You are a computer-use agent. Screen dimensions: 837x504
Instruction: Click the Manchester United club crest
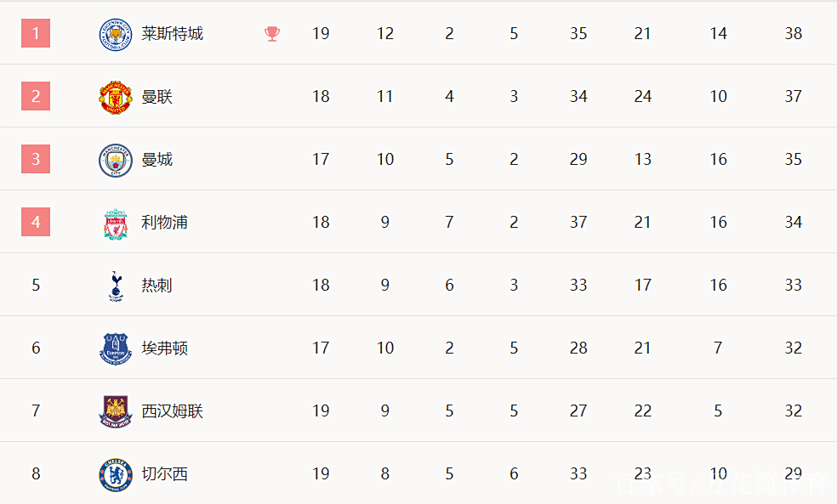coord(116,97)
